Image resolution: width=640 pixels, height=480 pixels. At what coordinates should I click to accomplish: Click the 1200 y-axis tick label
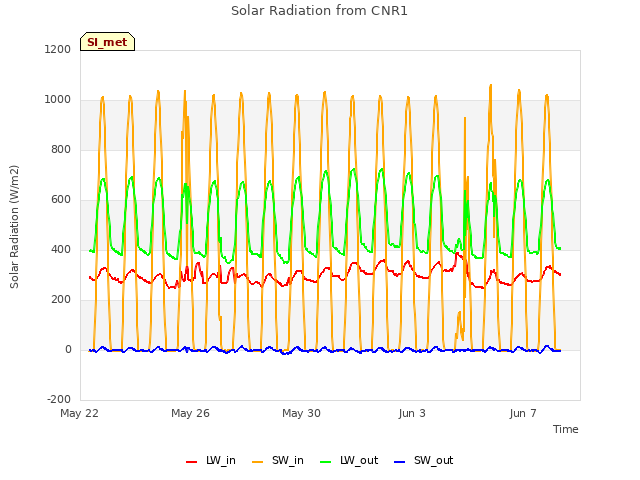[58, 49]
